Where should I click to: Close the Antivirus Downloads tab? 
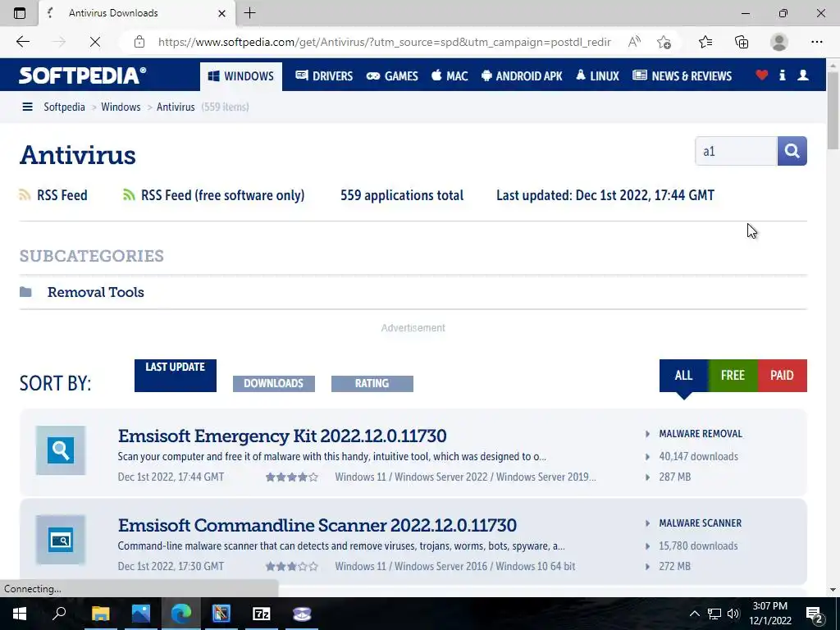click(221, 13)
